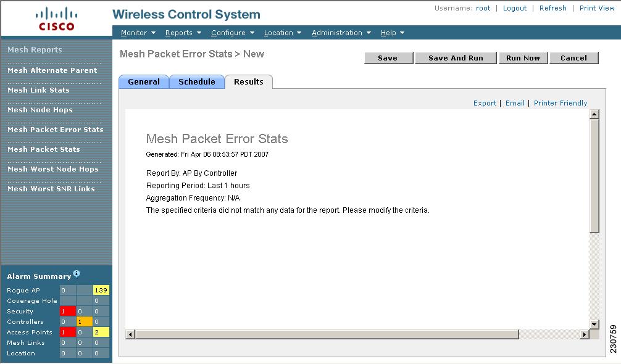Expand the Administration menu
The width and height of the screenshot is (621, 364).
341,33
